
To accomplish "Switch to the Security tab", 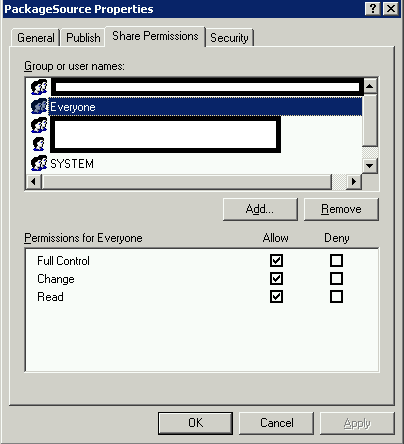I will click(229, 38).
